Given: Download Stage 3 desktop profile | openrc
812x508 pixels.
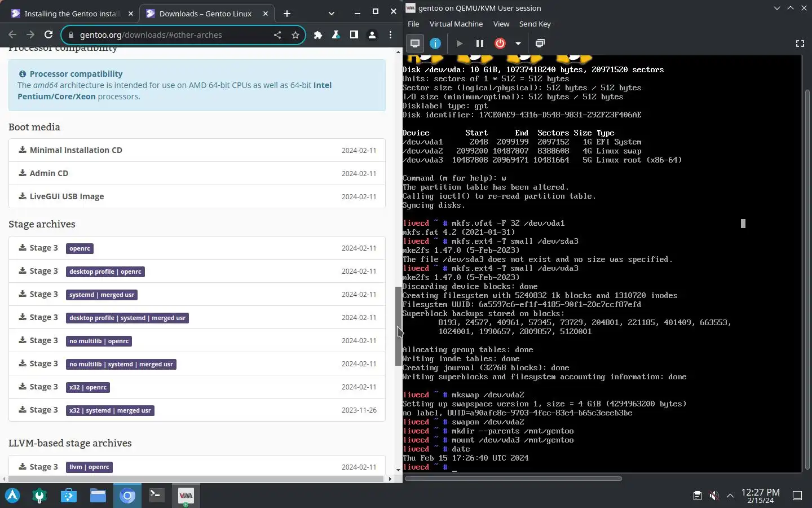Looking at the screenshot, I should click(x=197, y=271).
